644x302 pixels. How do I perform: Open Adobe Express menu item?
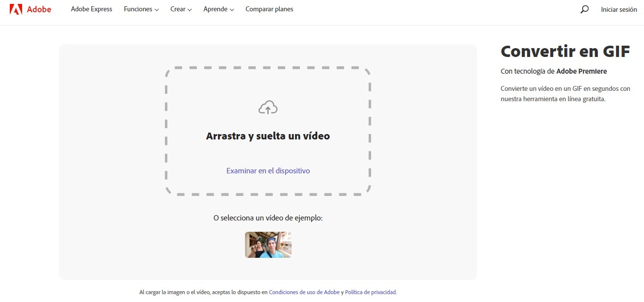click(x=91, y=9)
